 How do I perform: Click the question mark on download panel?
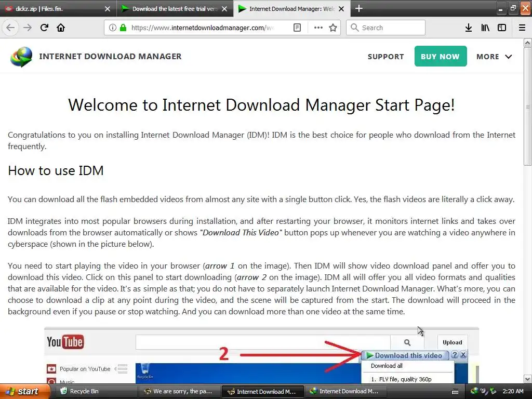pos(455,355)
